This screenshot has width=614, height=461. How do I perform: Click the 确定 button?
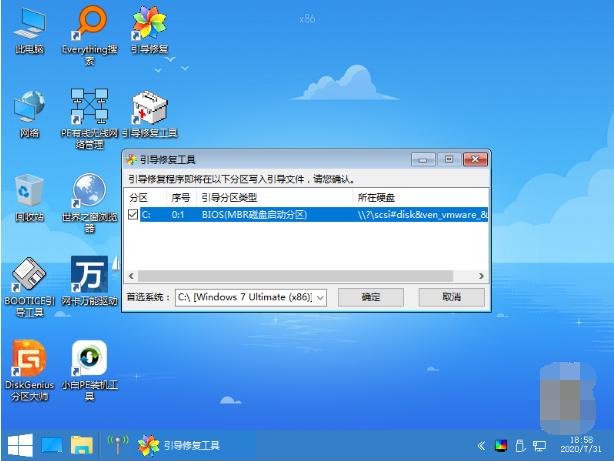pos(371,297)
